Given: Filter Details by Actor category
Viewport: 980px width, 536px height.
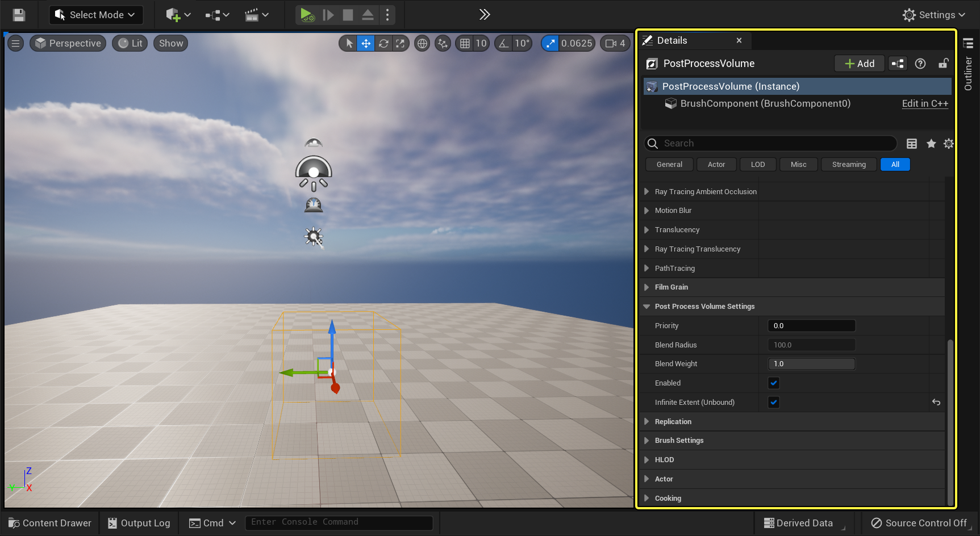Looking at the screenshot, I should tap(716, 165).
